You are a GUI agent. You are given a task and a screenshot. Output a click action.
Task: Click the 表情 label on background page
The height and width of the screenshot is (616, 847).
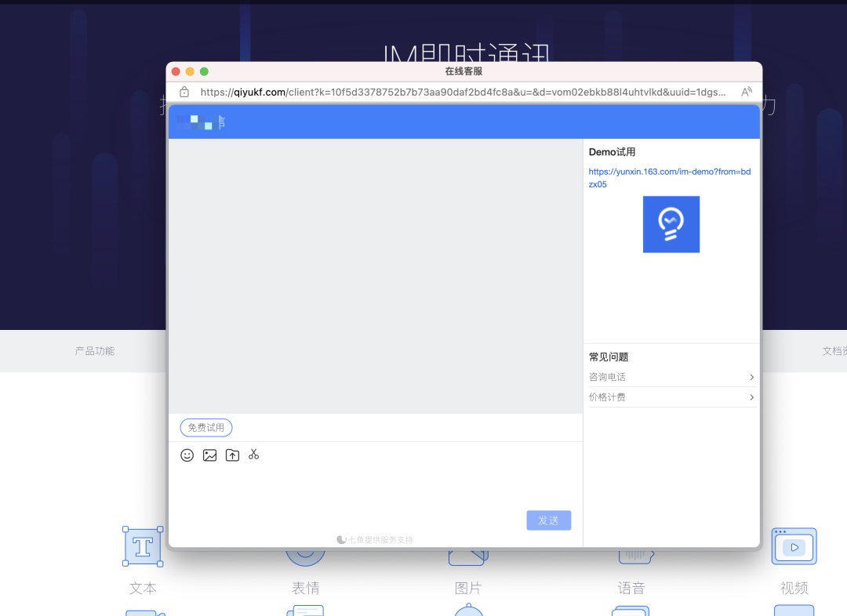306,588
